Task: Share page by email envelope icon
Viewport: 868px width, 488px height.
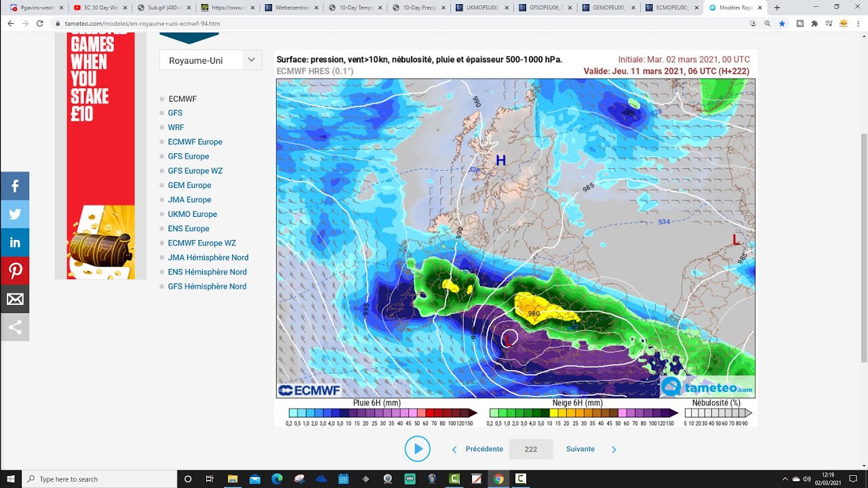Action: [x=15, y=300]
